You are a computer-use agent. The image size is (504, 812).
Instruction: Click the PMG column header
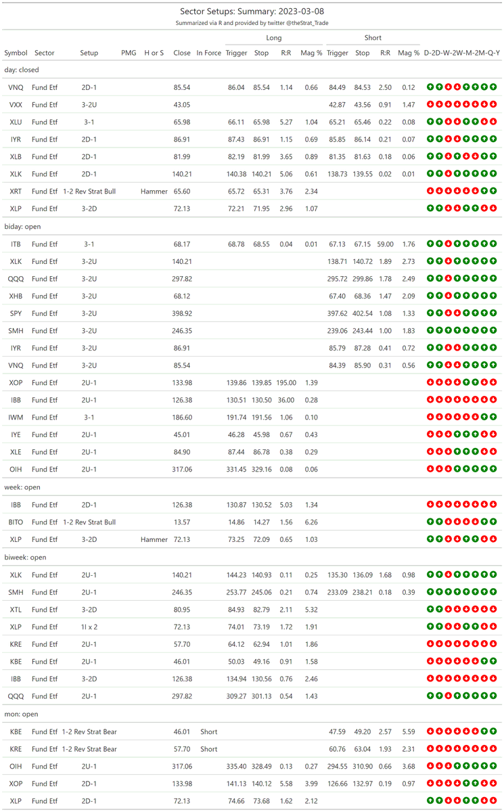[129, 53]
